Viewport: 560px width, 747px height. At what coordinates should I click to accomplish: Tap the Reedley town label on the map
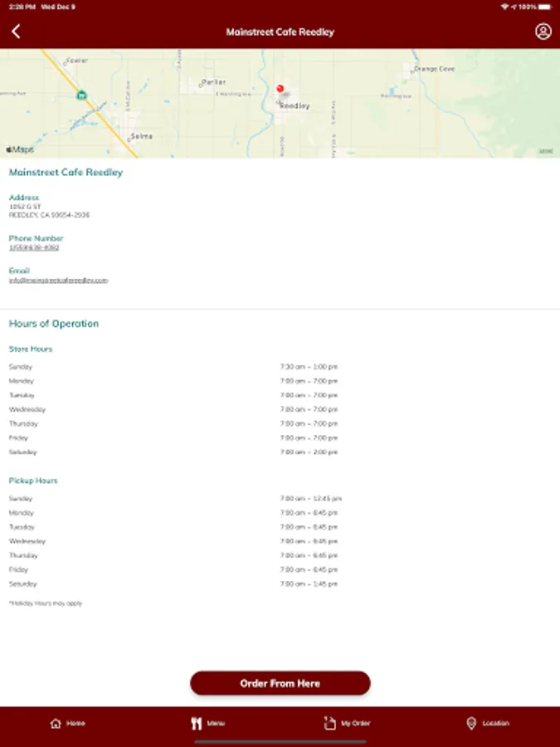295,105
